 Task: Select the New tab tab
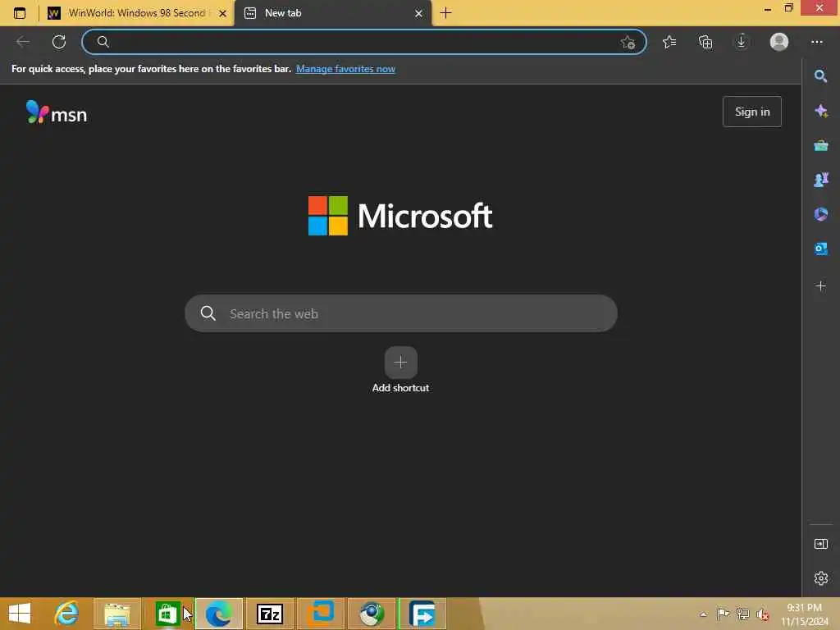pyautogui.click(x=331, y=13)
